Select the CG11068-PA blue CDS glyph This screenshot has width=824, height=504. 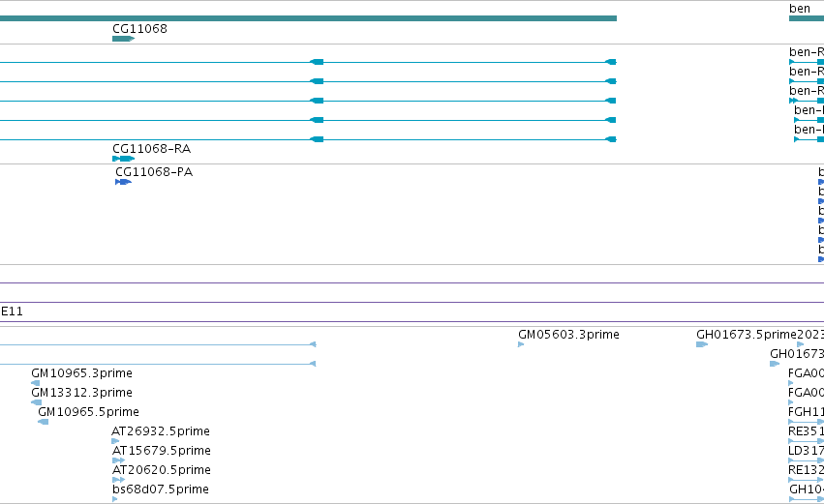[123, 182]
